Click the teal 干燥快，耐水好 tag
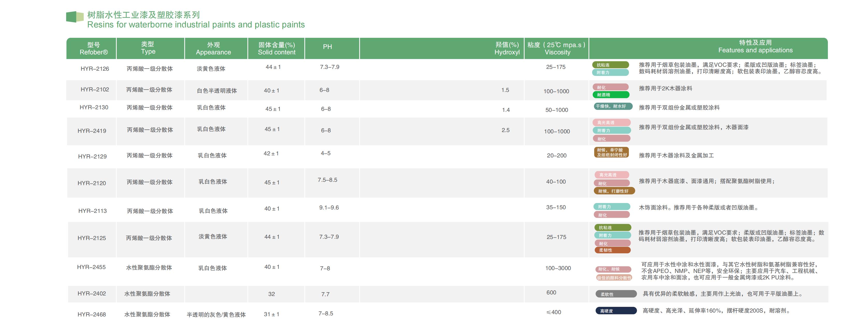The width and height of the screenshot is (868, 326). (x=613, y=106)
